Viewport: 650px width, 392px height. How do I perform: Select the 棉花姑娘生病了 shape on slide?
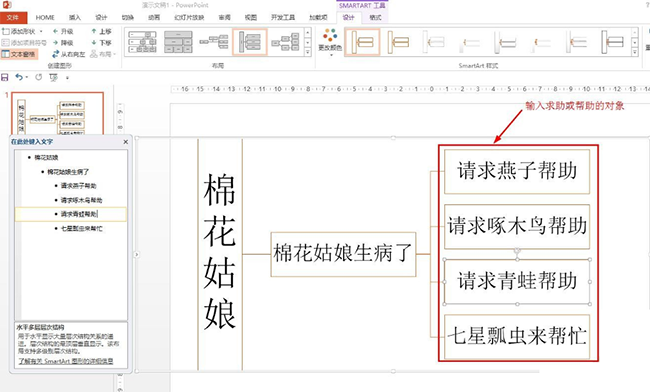coord(343,254)
